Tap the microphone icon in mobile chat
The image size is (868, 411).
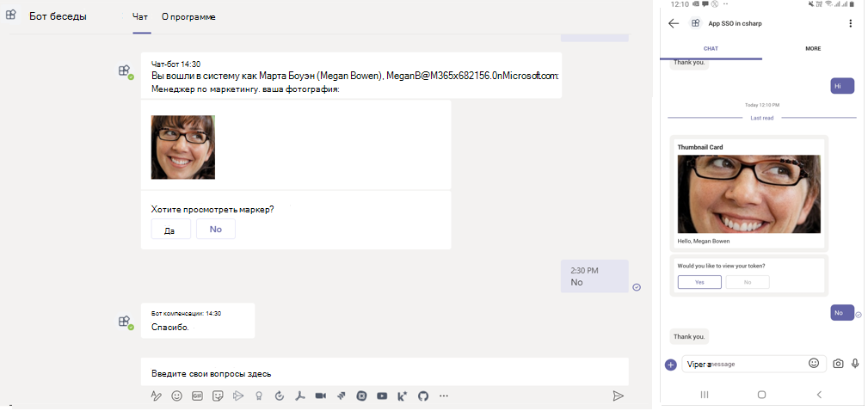(855, 364)
